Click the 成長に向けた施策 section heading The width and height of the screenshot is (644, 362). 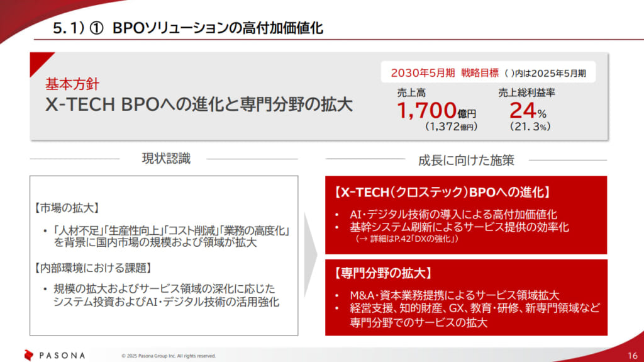(466, 160)
